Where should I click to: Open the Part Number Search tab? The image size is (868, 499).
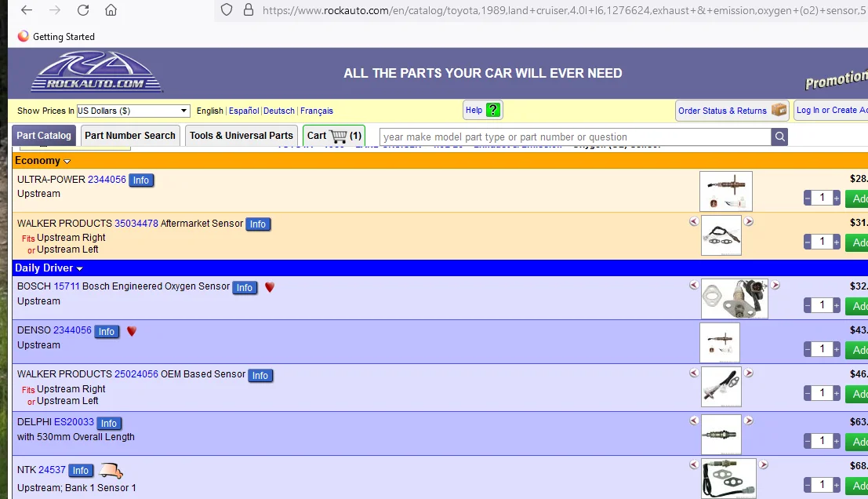tap(130, 136)
